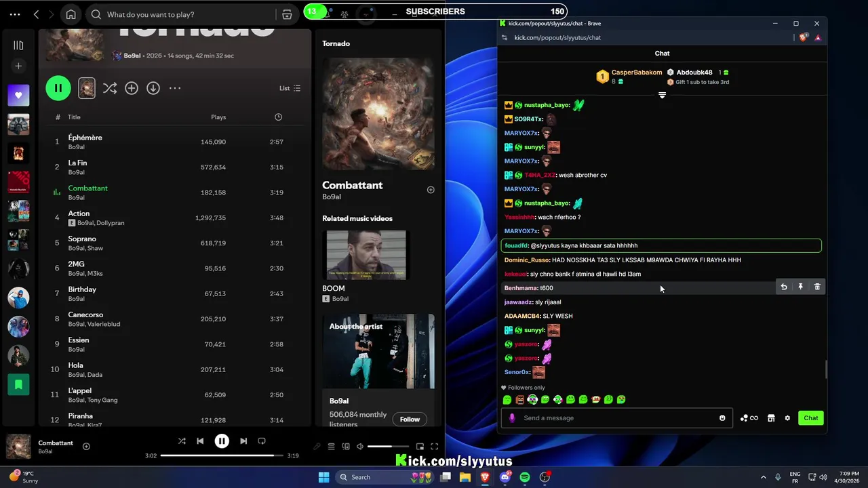Play the track La Fin
Screen dimensions: 868x488
[77, 163]
